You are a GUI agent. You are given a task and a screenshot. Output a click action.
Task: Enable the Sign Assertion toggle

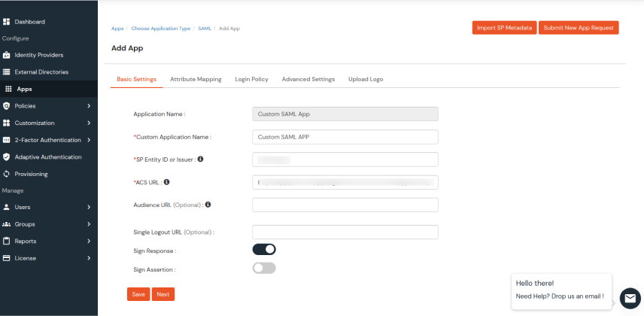tap(264, 269)
